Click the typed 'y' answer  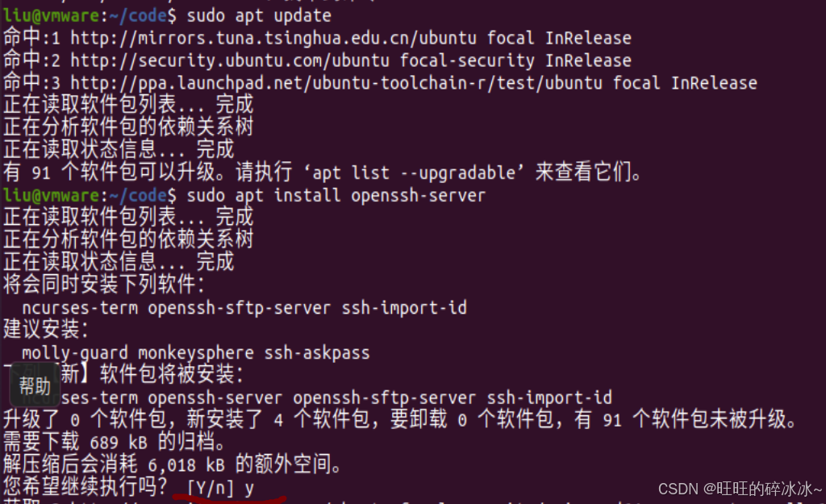[248, 489]
